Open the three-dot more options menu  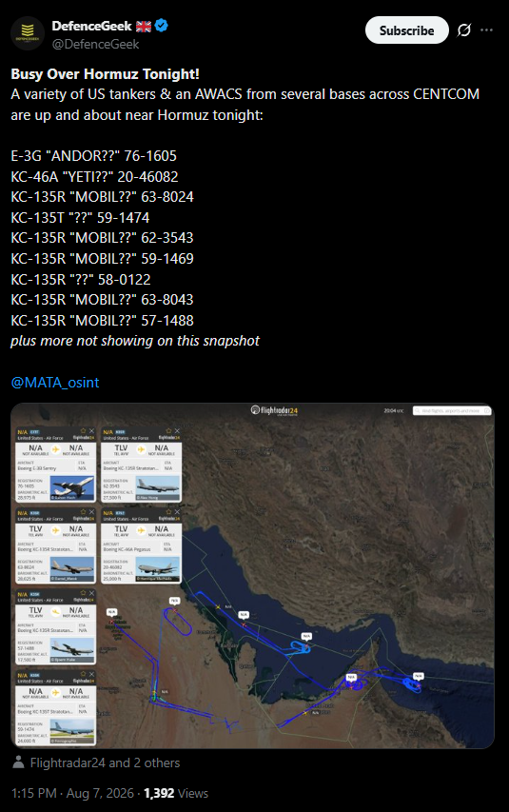tap(487, 30)
